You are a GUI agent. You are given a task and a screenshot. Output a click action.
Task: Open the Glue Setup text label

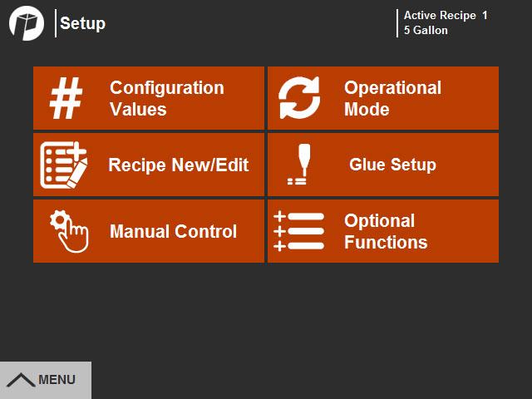(x=392, y=165)
